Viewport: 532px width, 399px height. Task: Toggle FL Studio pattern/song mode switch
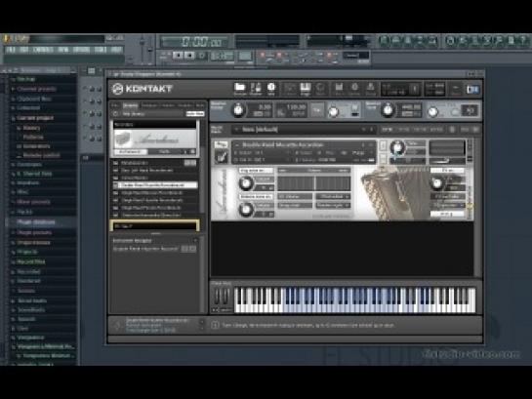(164, 56)
